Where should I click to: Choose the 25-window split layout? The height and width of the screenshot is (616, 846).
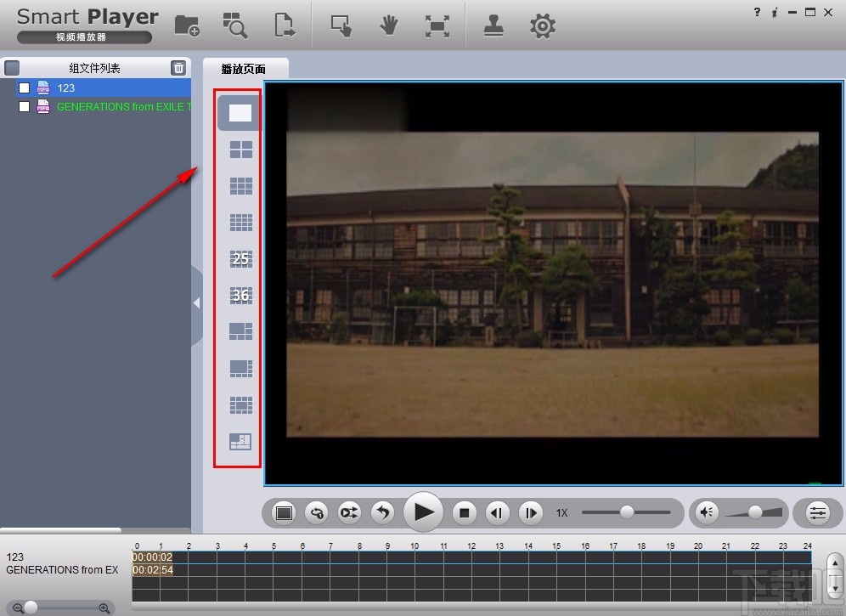pos(240,259)
